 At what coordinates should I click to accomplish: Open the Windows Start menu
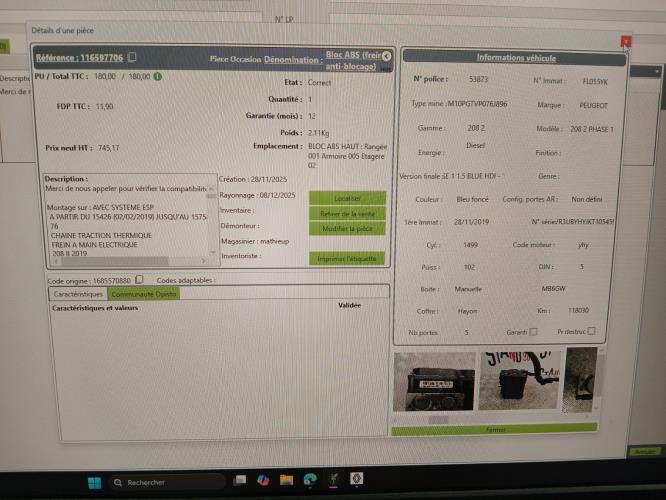coord(94,483)
